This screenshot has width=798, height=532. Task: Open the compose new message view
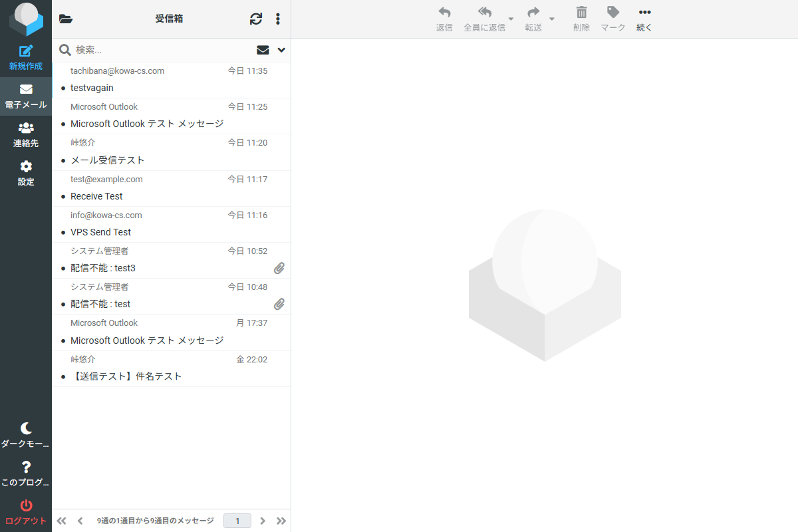26,57
